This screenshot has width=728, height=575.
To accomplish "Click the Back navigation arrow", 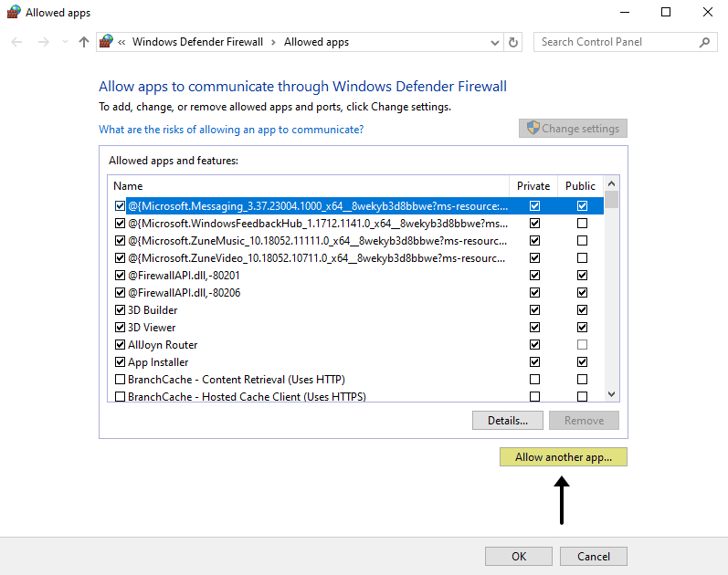I will click(17, 42).
